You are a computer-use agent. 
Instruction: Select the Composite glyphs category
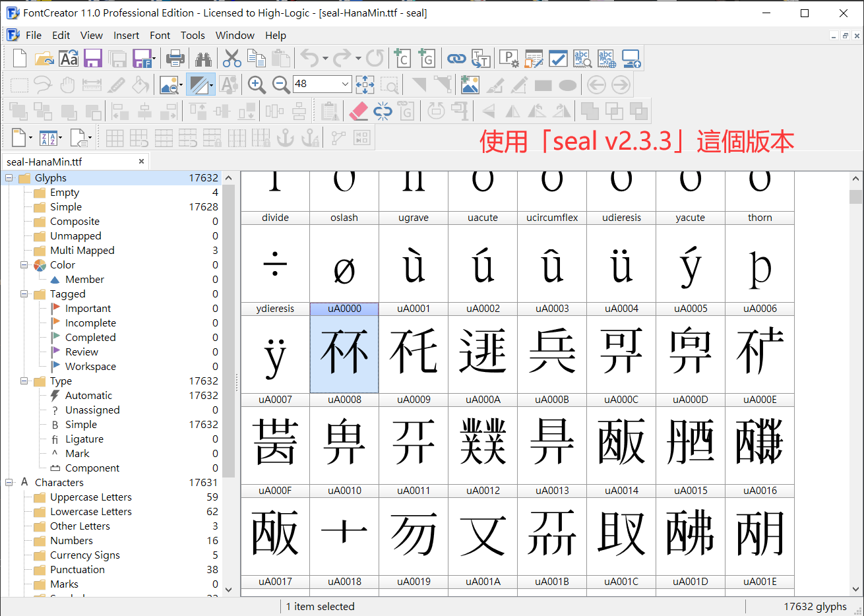coord(75,222)
